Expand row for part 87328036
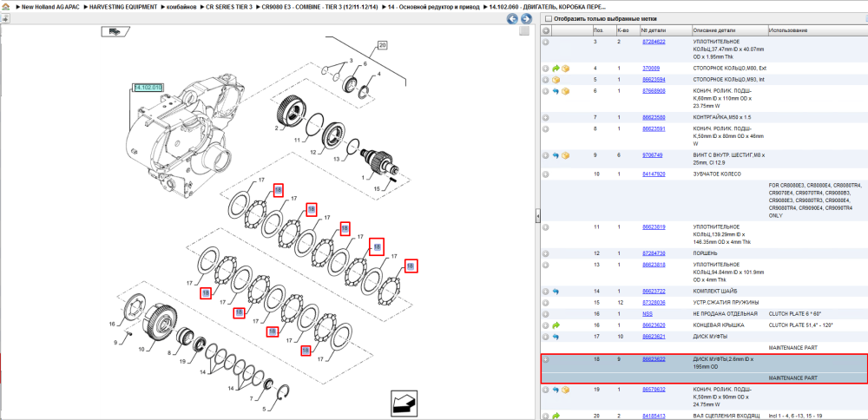 point(546,303)
